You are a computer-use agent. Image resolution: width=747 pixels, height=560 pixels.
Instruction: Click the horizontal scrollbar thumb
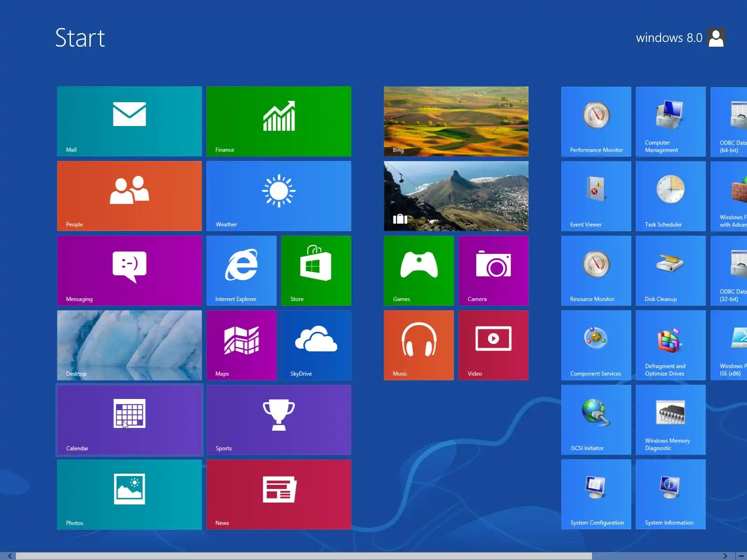tap(304, 556)
